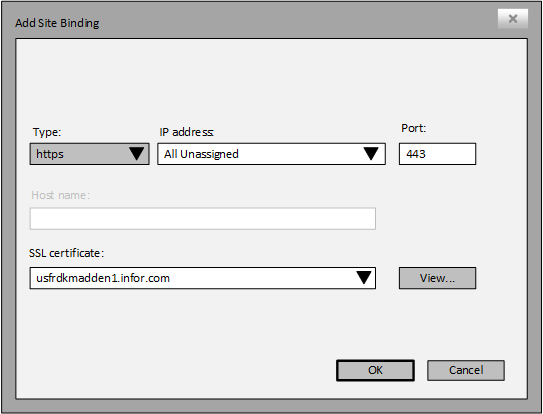The height and width of the screenshot is (414, 543).
Task: Click the IP address label
Action: coord(186,132)
